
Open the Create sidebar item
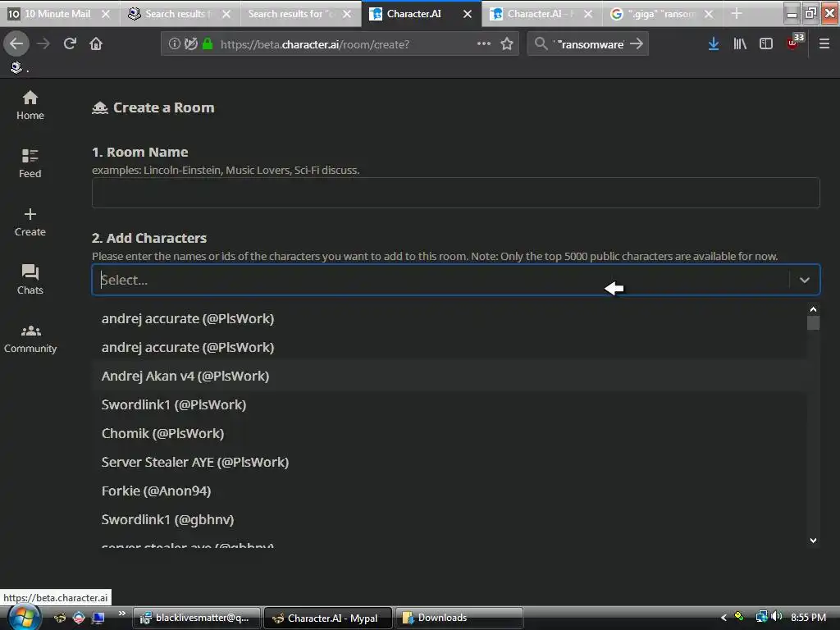pyautogui.click(x=30, y=221)
